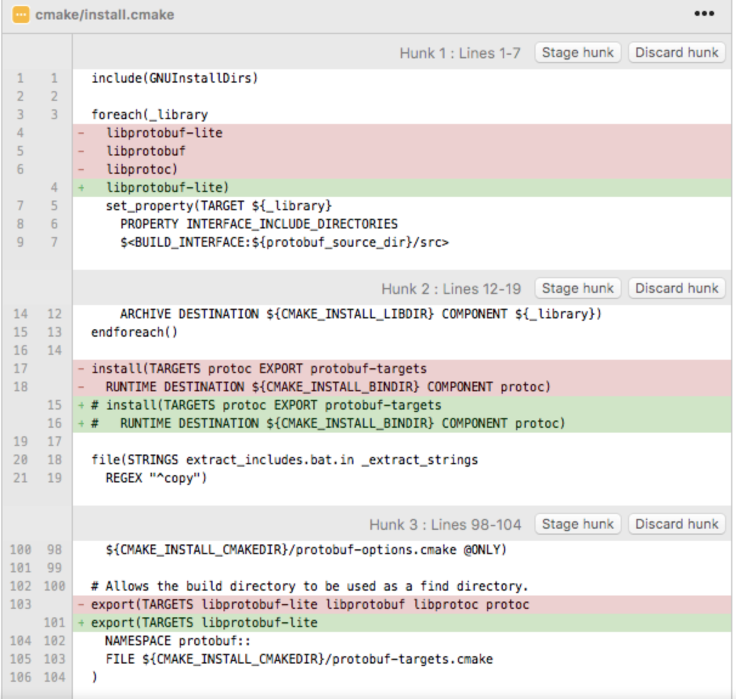Viewport: 736px width, 700px height.
Task: Select removed 'install(TARGETS protoc EXPORT' line
Action: [x=401, y=369]
